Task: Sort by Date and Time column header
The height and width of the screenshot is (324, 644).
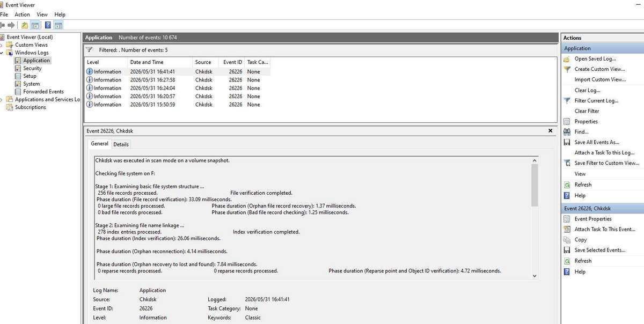Action: [x=160, y=62]
